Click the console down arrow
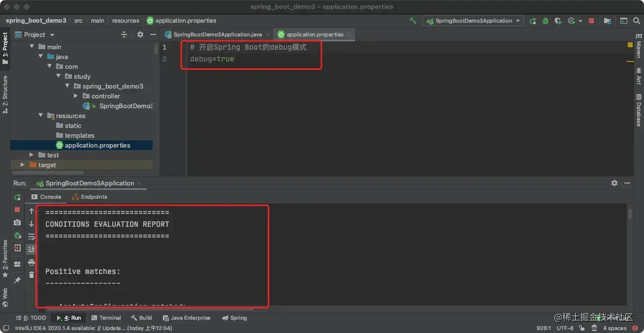The height and width of the screenshot is (333, 644). click(x=32, y=224)
